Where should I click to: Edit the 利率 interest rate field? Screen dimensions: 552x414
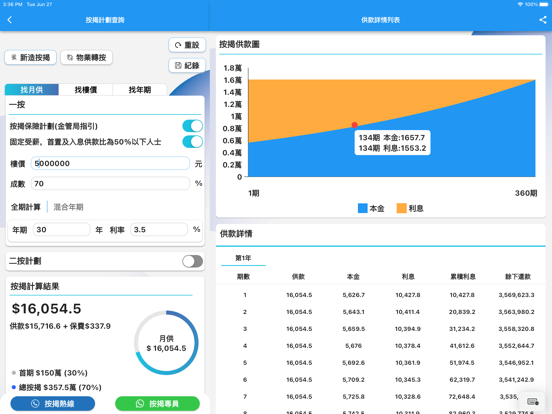159,230
